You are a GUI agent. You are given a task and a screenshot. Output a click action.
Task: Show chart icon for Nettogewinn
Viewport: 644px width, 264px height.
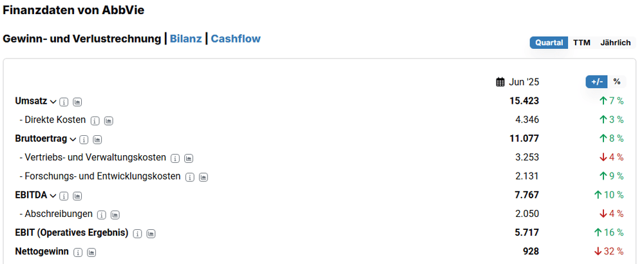[91, 252]
